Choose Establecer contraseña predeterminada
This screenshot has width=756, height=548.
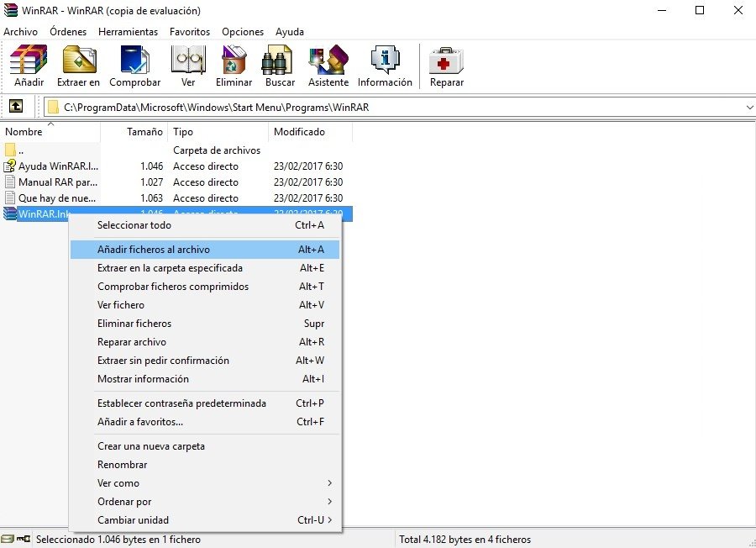pos(205,403)
